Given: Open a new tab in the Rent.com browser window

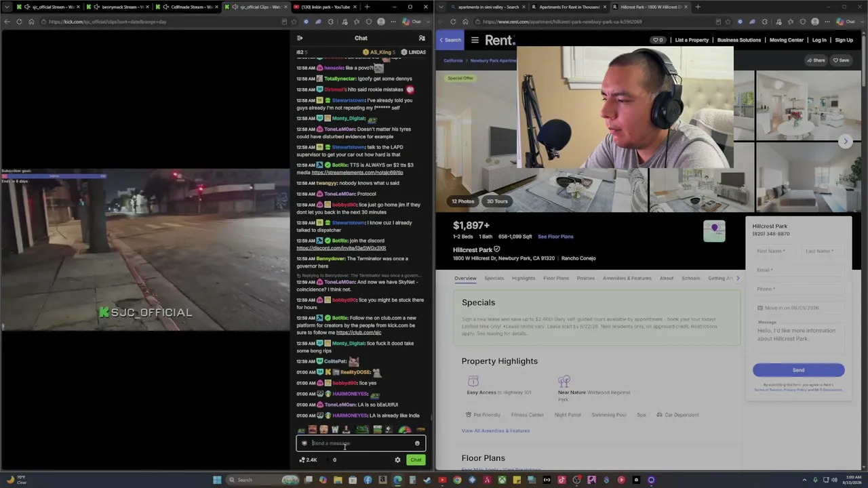Looking at the screenshot, I should (x=698, y=7).
